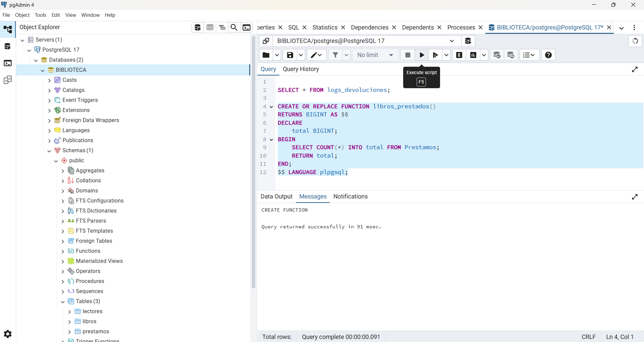This screenshot has width=644, height=342.
Task: Maximize the query editor panel with expand arrows
Action: pos(635,69)
